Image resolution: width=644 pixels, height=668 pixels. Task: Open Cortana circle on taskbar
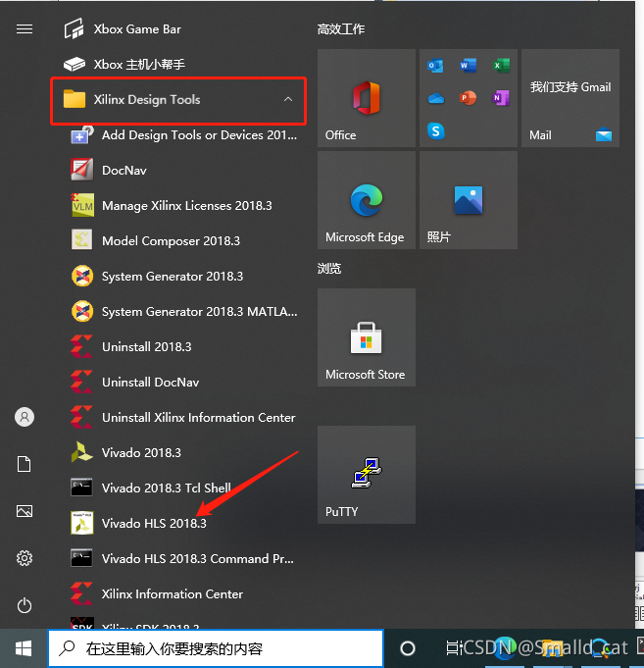[x=408, y=648]
